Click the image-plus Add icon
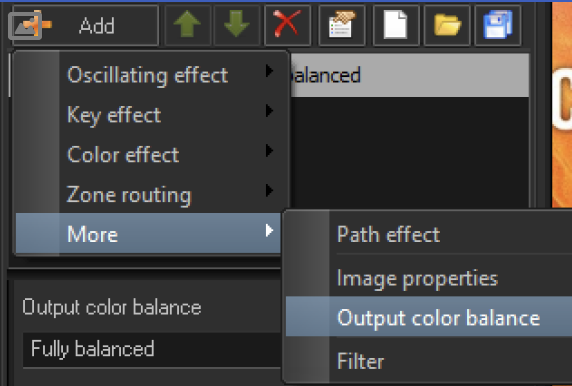The image size is (572, 386). point(29,25)
